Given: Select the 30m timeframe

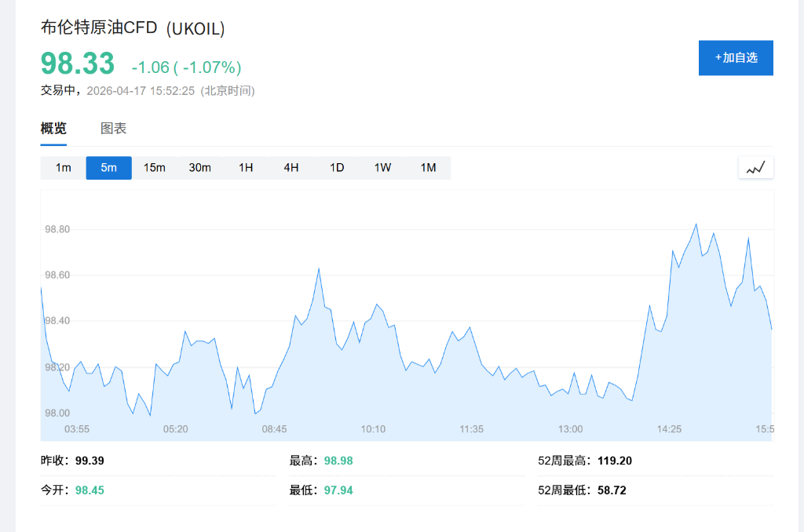Looking at the screenshot, I should pos(200,167).
